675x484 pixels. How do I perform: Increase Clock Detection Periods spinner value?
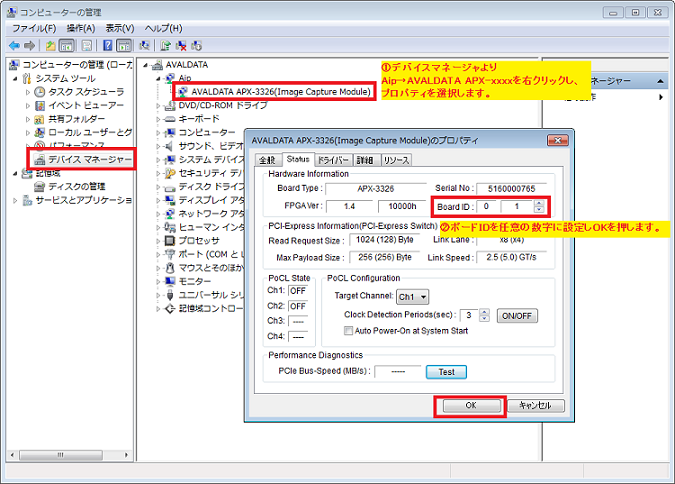(x=484, y=313)
